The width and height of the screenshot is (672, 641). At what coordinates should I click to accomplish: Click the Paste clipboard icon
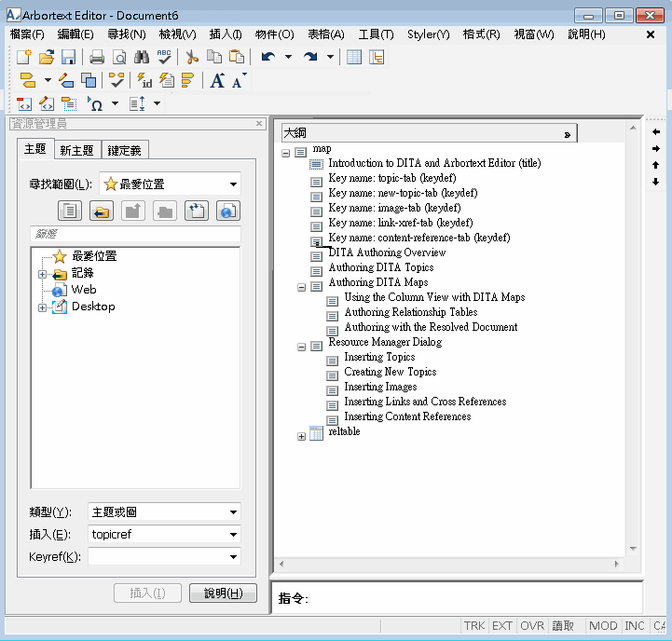pyautogui.click(x=237, y=57)
